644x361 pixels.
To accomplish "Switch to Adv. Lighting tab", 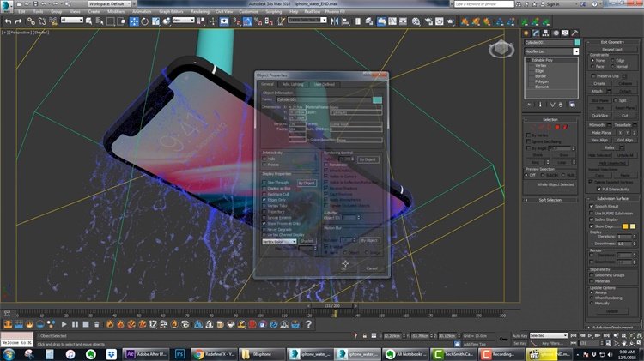I will [293, 84].
